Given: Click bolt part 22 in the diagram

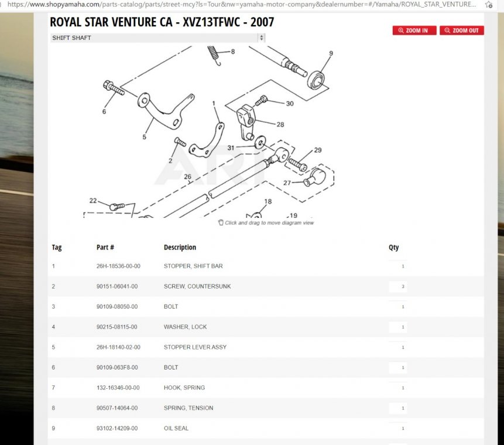Looking at the screenshot, I should coord(117,206).
